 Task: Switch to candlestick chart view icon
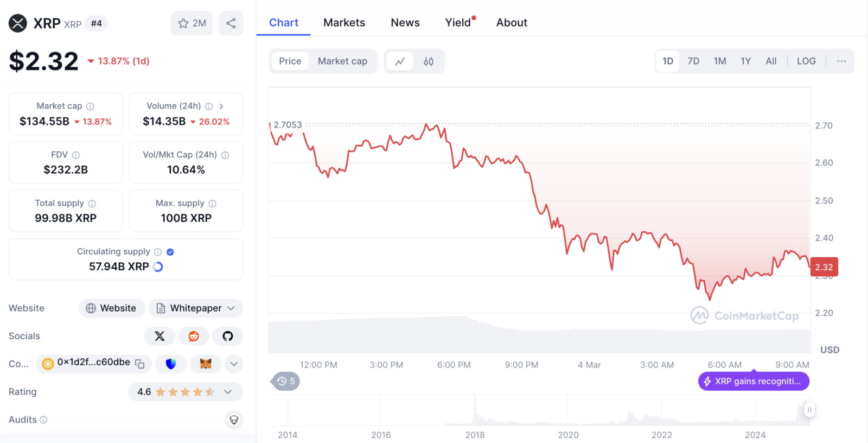[x=429, y=61]
